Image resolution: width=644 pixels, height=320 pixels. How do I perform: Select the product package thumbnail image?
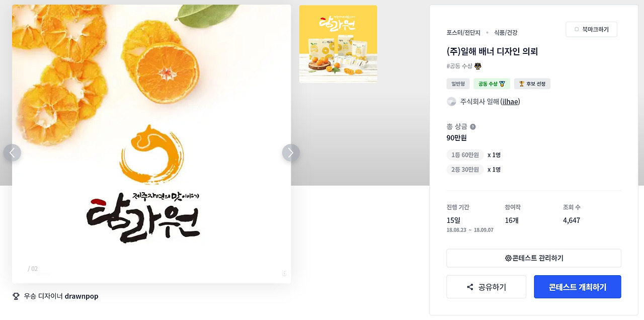coord(338,44)
